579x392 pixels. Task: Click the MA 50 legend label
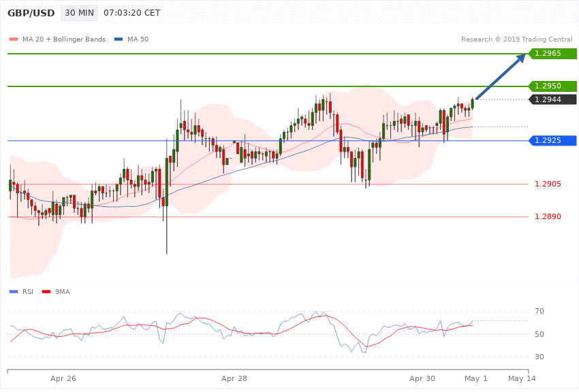tap(138, 39)
